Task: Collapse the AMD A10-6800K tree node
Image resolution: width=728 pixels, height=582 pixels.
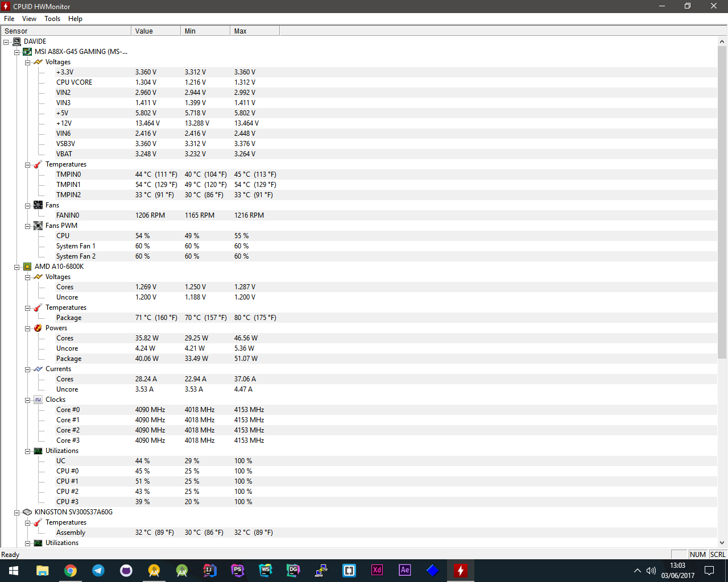Action: 17,267
